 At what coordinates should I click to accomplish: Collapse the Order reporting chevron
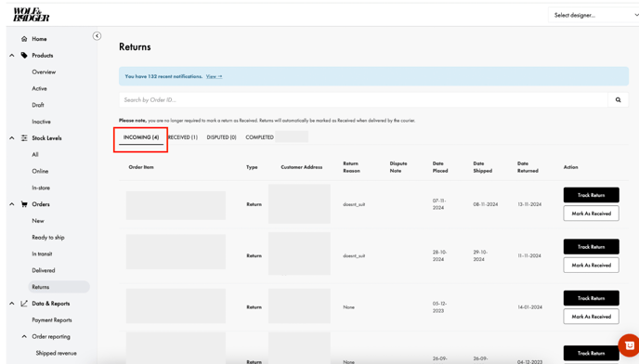[x=24, y=336]
